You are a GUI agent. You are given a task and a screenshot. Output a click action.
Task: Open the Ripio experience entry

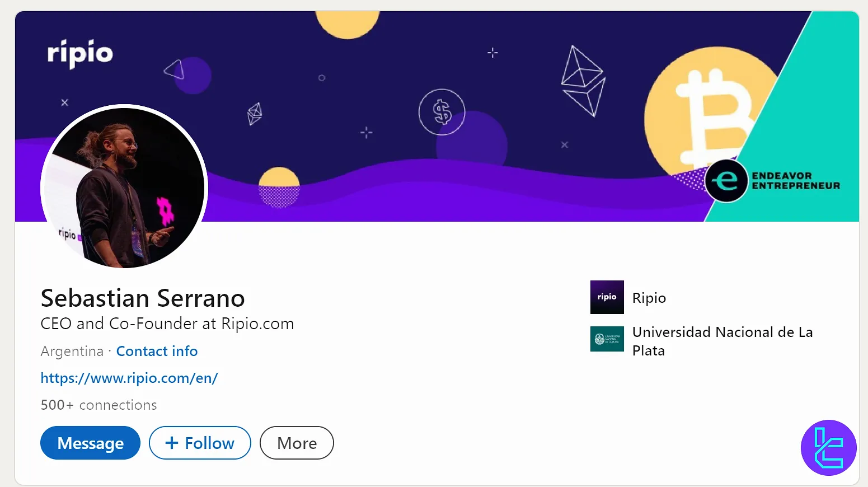649,297
